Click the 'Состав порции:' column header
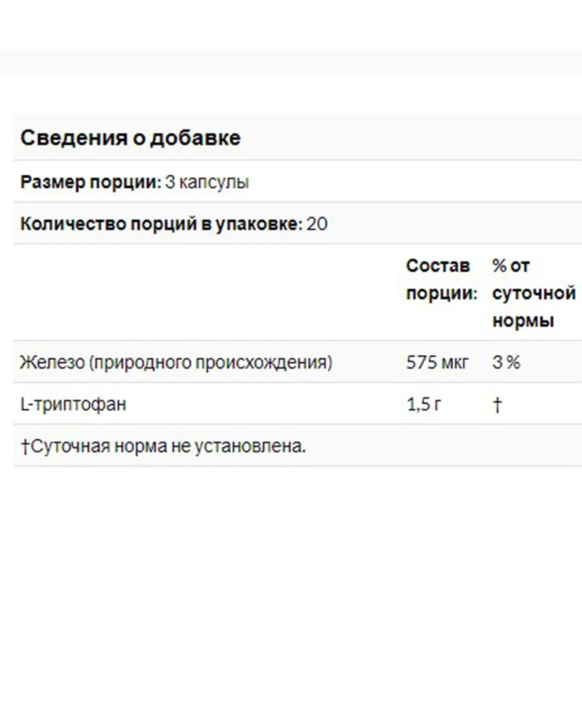This screenshot has height=728, width=582. tap(442, 280)
